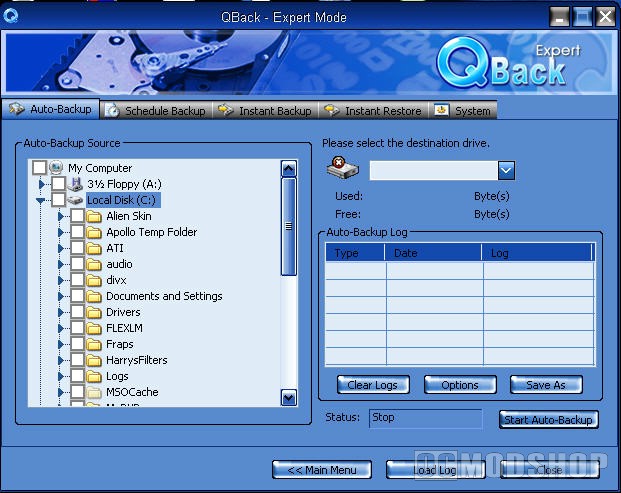Tick the Drivers folder checkbox

(x=78, y=312)
